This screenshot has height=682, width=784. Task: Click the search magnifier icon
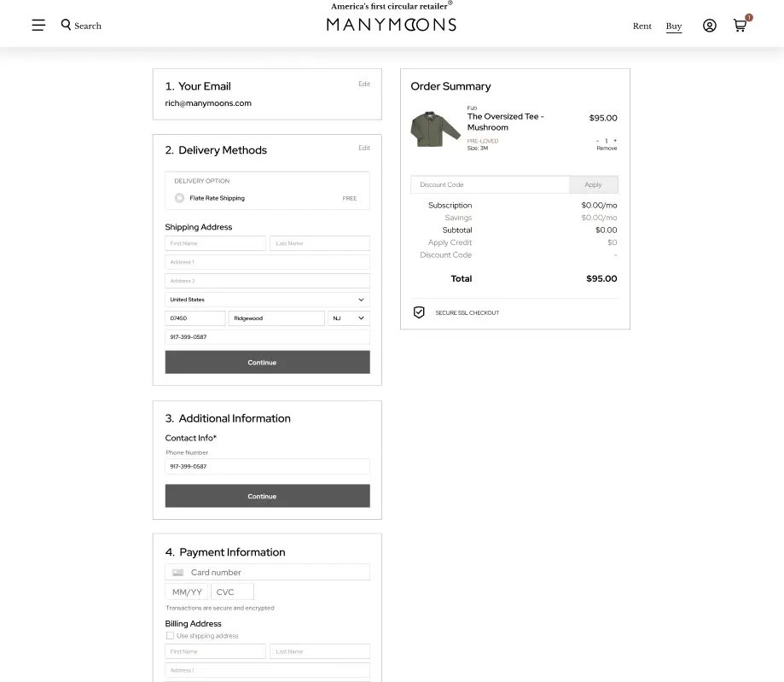[66, 25]
